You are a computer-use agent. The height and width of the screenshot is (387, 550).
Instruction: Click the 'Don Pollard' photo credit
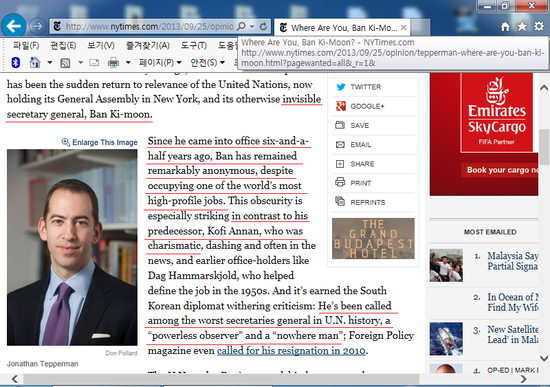pos(121,353)
